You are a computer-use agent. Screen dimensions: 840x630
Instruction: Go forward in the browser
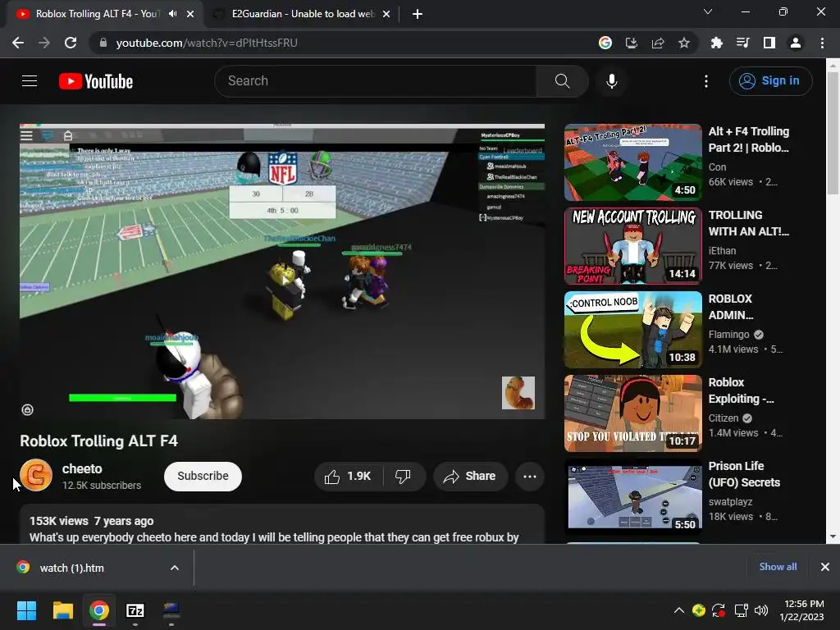pyautogui.click(x=44, y=43)
